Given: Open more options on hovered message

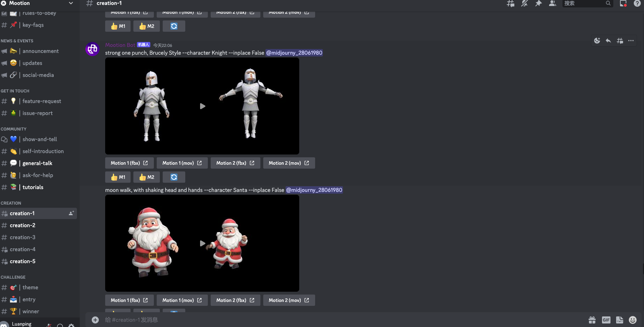Looking at the screenshot, I should [631, 41].
